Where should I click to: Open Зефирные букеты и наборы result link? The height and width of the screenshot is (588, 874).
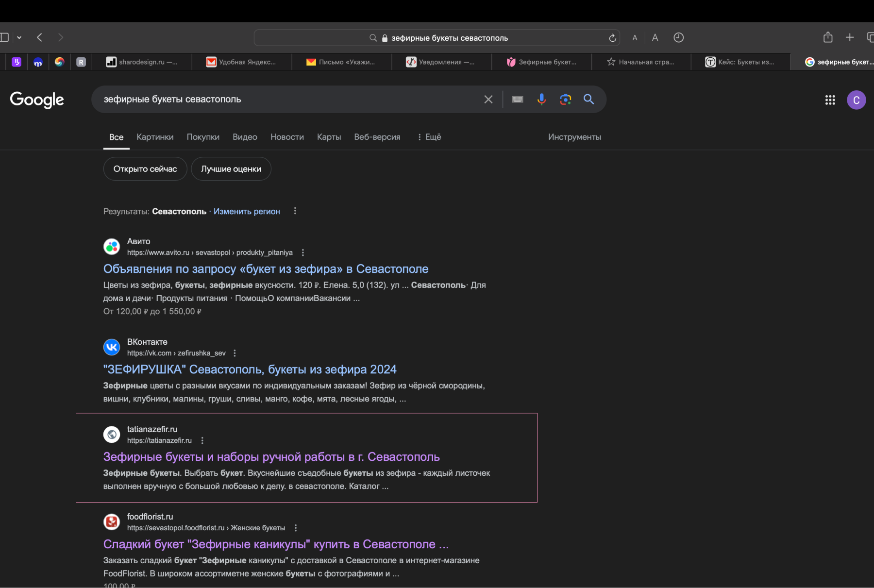click(x=271, y=457)
